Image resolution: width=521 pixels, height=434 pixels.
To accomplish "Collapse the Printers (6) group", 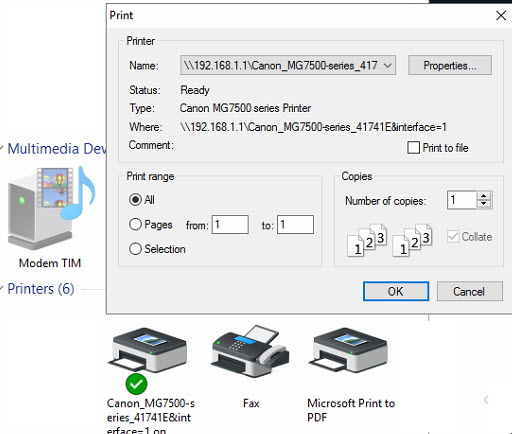I will click(2, 289).
